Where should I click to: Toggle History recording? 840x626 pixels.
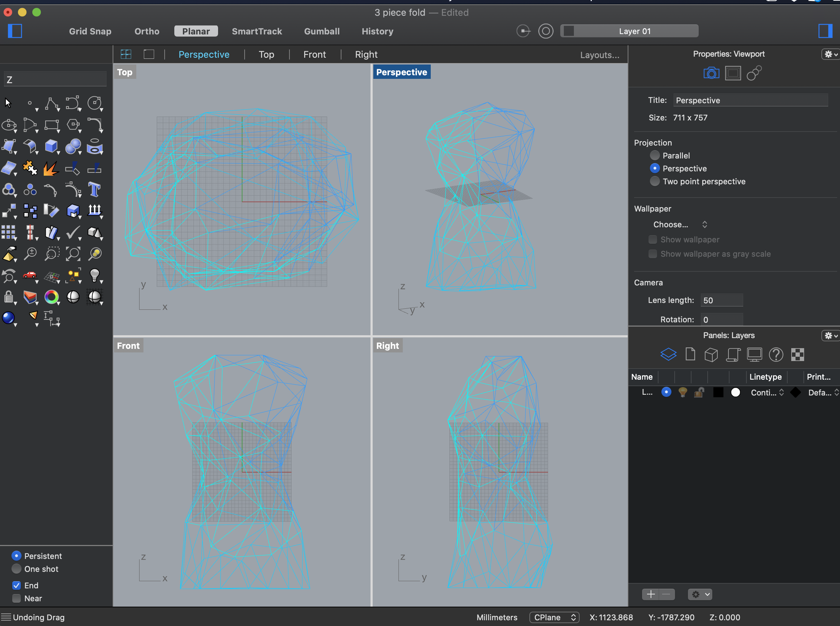pos(378,32)
